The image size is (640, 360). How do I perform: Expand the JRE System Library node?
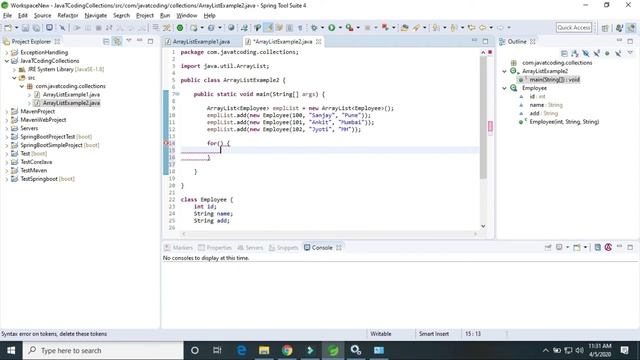point(14,69)
